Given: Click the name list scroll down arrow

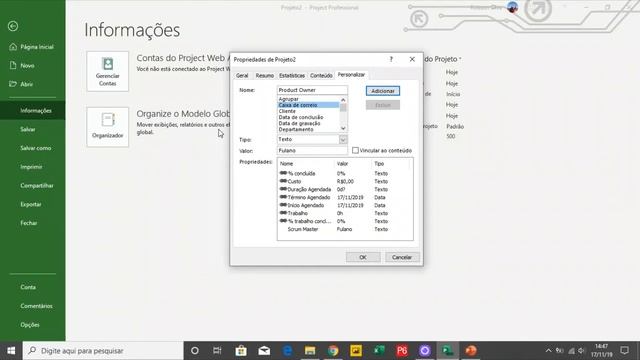Looking at the screenshot, I should click(343, 128).
